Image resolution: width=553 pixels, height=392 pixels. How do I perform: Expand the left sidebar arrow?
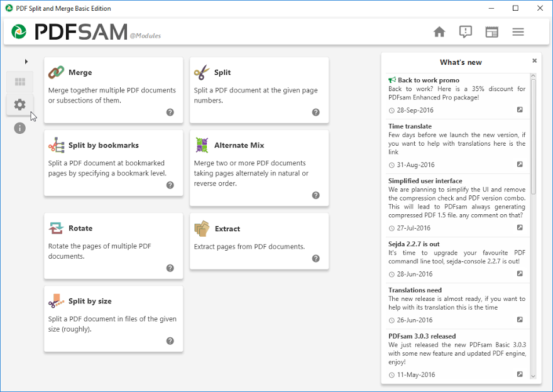pyautogui.click(x=26, y=62)
